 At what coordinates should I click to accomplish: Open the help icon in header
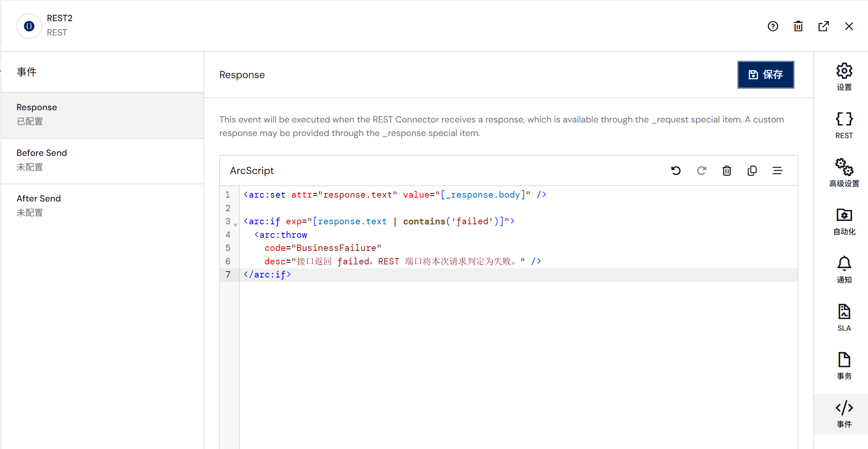click(x=773, y=26)
